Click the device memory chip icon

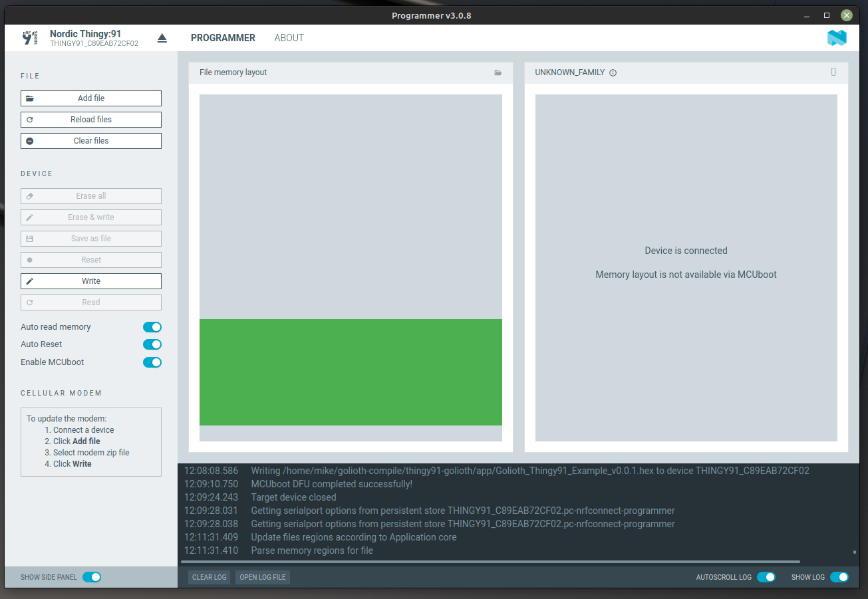[x=833, y=72]
